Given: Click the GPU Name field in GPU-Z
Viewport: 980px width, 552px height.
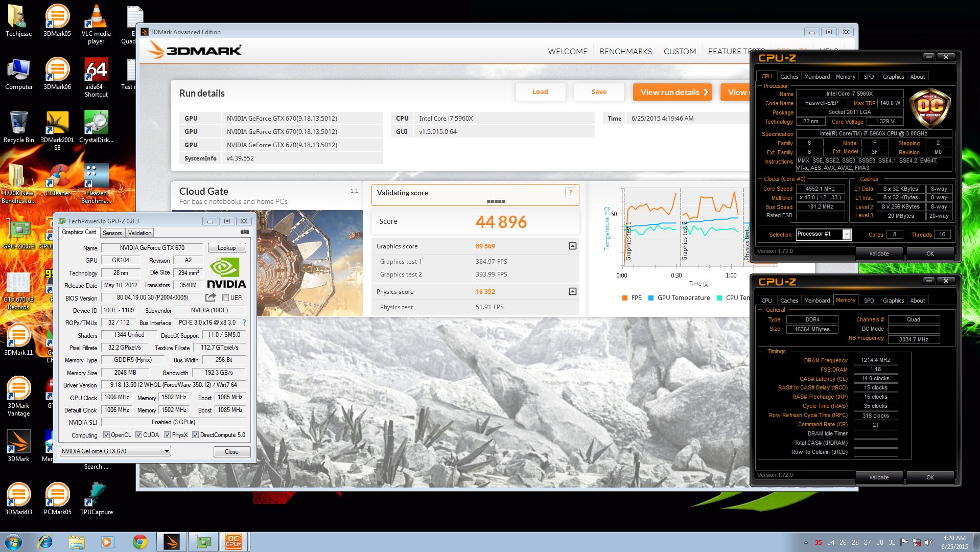Looking at the screenshot, I should (x=152, y=248).
